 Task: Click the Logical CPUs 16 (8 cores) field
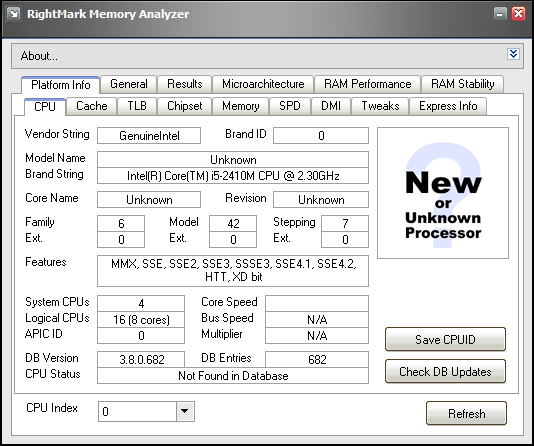click(x=141, y=319)
